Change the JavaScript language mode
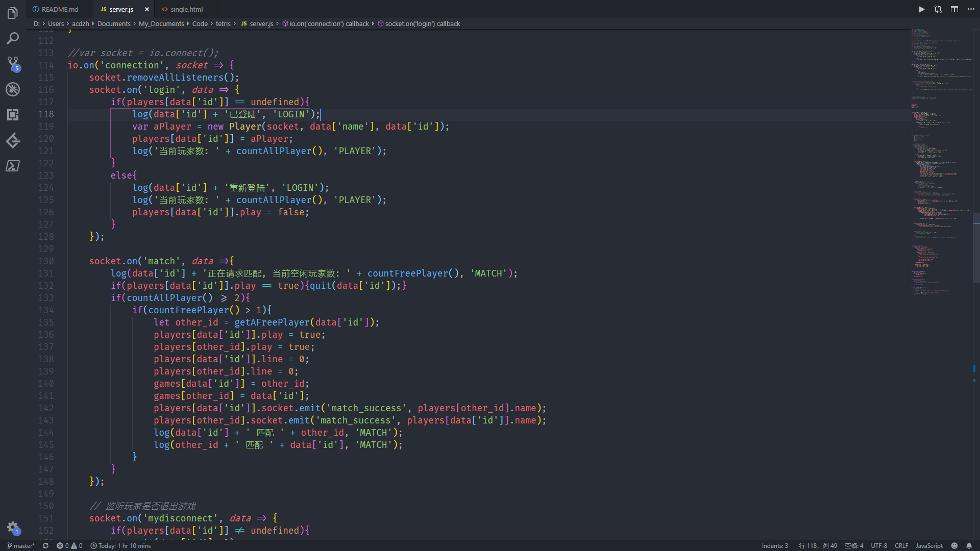Image resolution: width=980 pixels, height=551 pixels. (x=929, y=545)
